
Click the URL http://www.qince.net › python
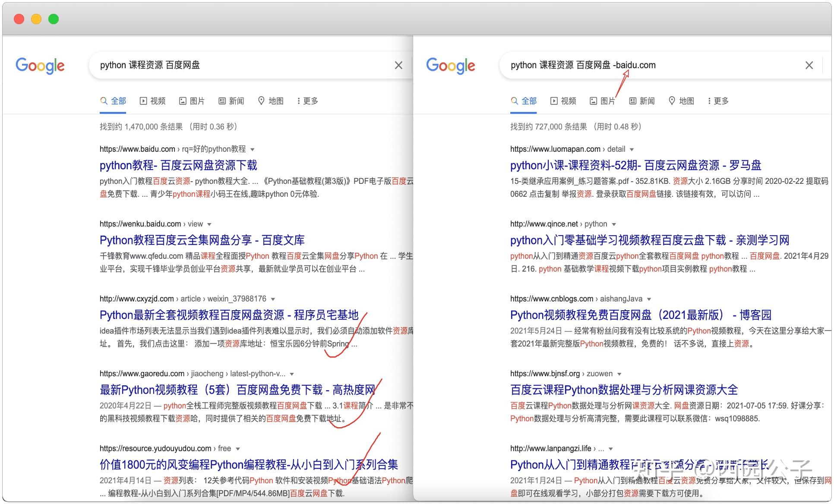[x=559, y=224]
